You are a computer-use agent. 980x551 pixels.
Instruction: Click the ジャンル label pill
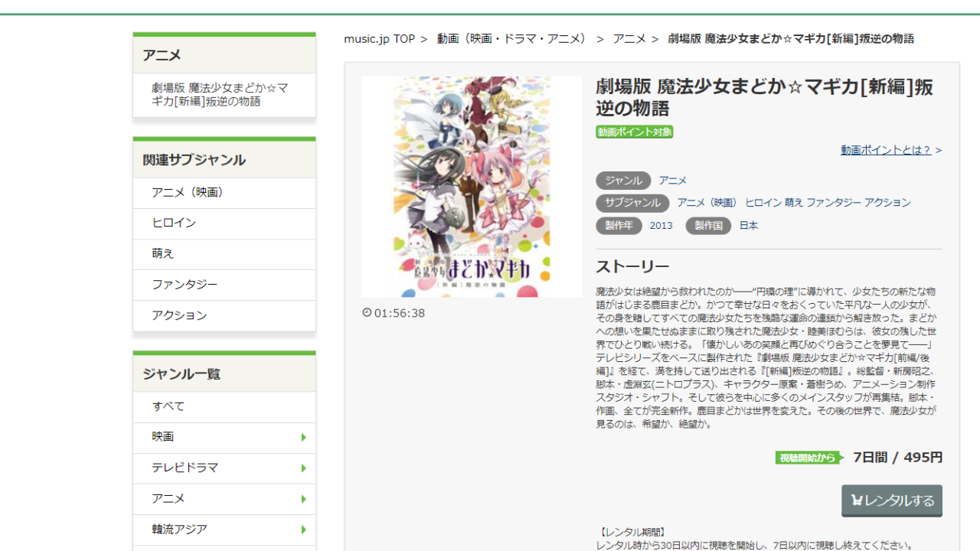coord(623,181)
